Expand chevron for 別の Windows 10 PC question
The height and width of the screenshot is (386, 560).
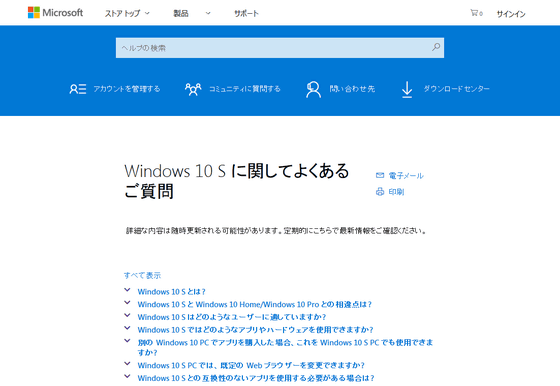coord(127,341)
